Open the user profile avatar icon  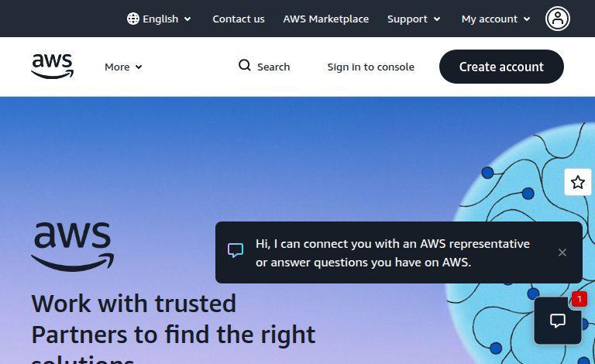coord(558,19)
